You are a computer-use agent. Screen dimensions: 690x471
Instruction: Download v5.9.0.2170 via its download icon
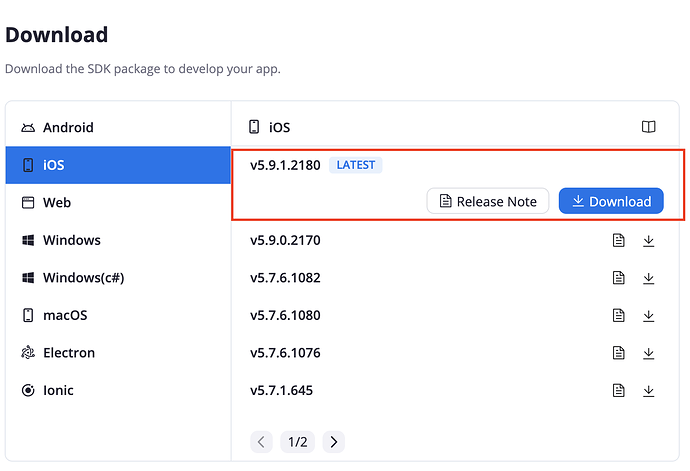[648, 240]
